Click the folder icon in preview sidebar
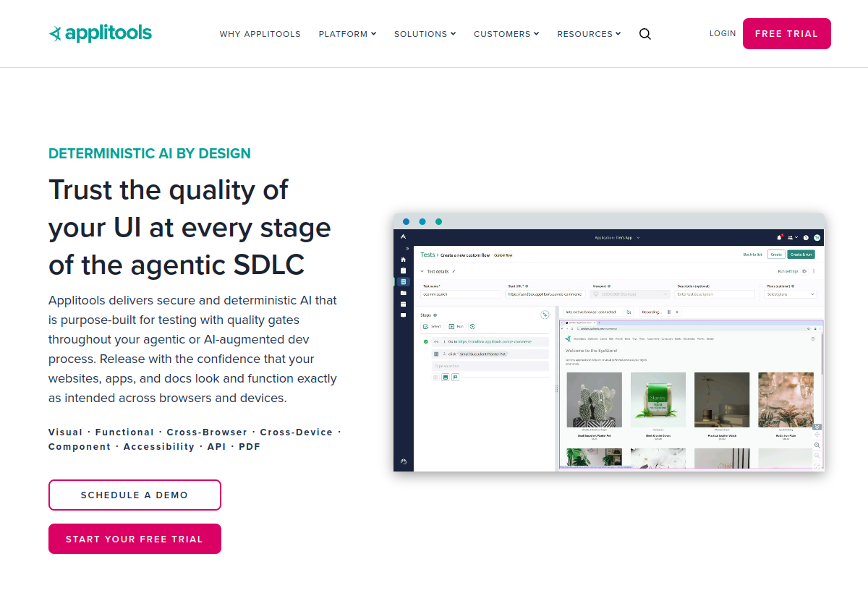 (x=403, y=293)
